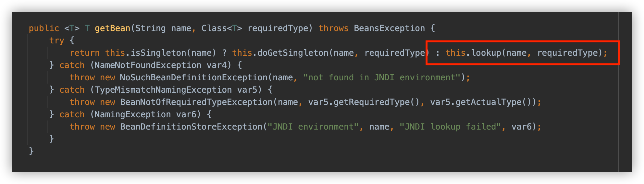Click the lookup call in red box
The image size is (644, 184).
[x=486, y=53]
